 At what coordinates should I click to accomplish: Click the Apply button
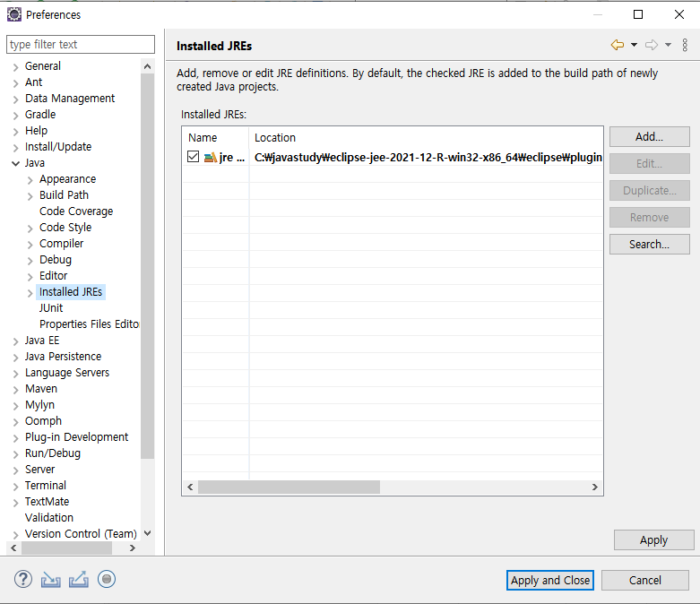653,540
